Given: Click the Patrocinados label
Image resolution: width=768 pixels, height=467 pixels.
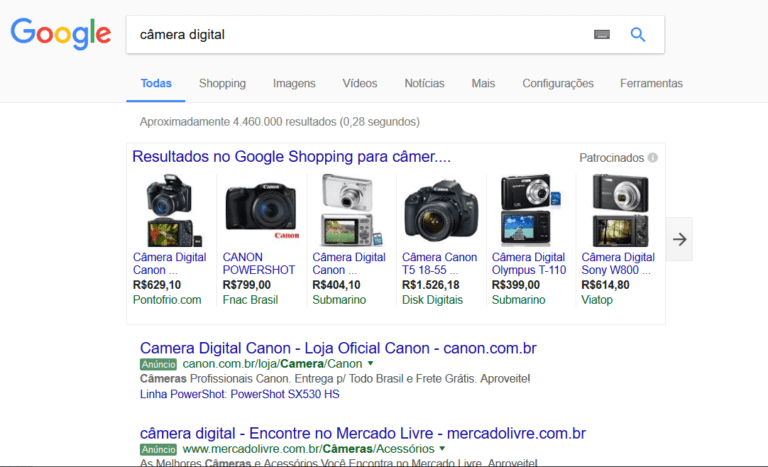Looking at the screenshot, I should (611, 158).
